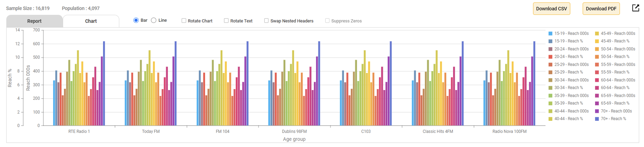Toggle 20-24 Reach % legend swatch
The width and height of the screenshot is (644, 147).
[550, 57]
